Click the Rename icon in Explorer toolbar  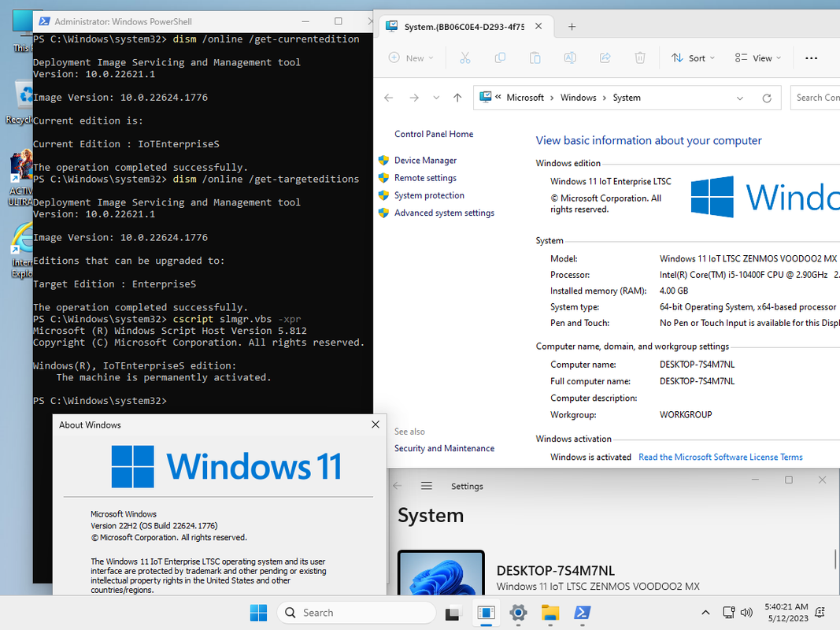(570, 57)
